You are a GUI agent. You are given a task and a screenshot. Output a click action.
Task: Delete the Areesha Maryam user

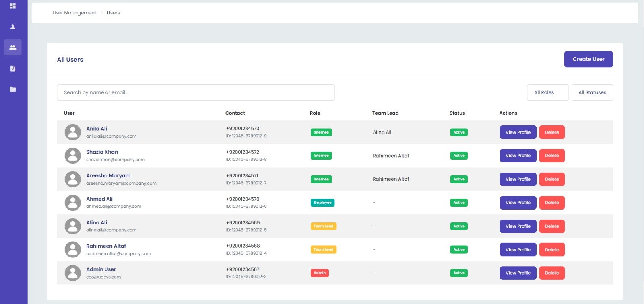tap(552, 179)
